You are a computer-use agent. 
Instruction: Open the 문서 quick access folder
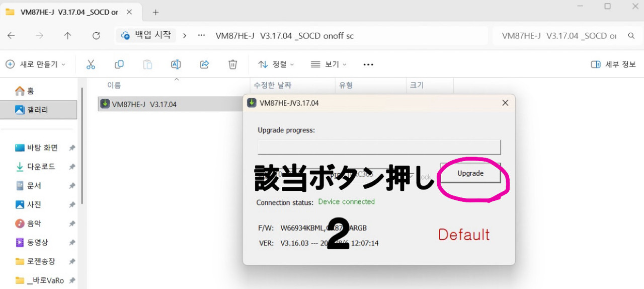pos(29,186)
